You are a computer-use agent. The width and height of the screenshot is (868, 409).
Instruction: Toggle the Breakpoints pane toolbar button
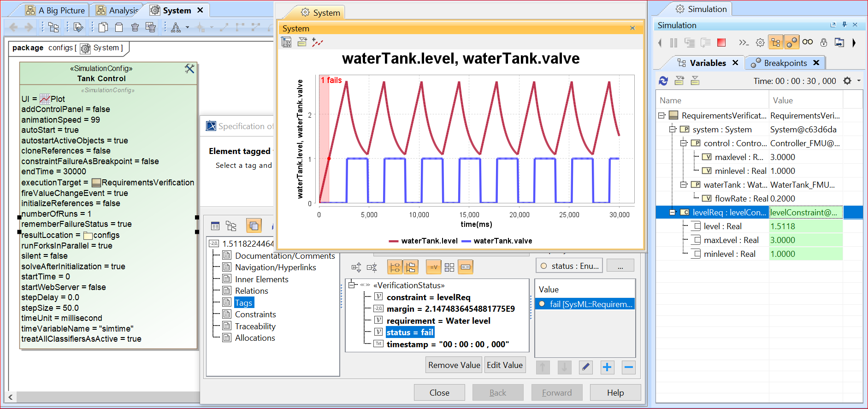point(791,43)
